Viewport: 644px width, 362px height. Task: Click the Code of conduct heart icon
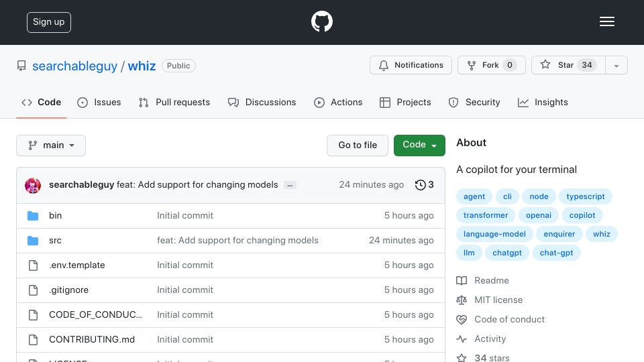(x=462, y=319)
